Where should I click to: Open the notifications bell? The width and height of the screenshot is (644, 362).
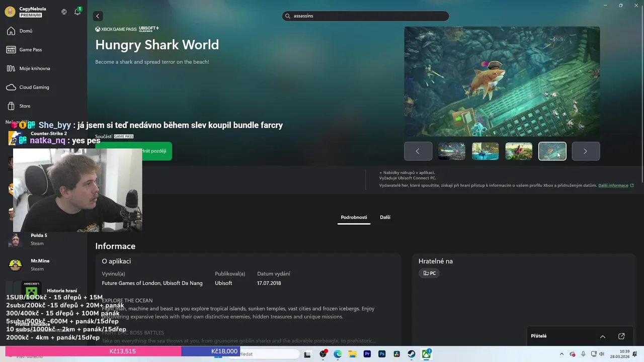coord(77,12)
